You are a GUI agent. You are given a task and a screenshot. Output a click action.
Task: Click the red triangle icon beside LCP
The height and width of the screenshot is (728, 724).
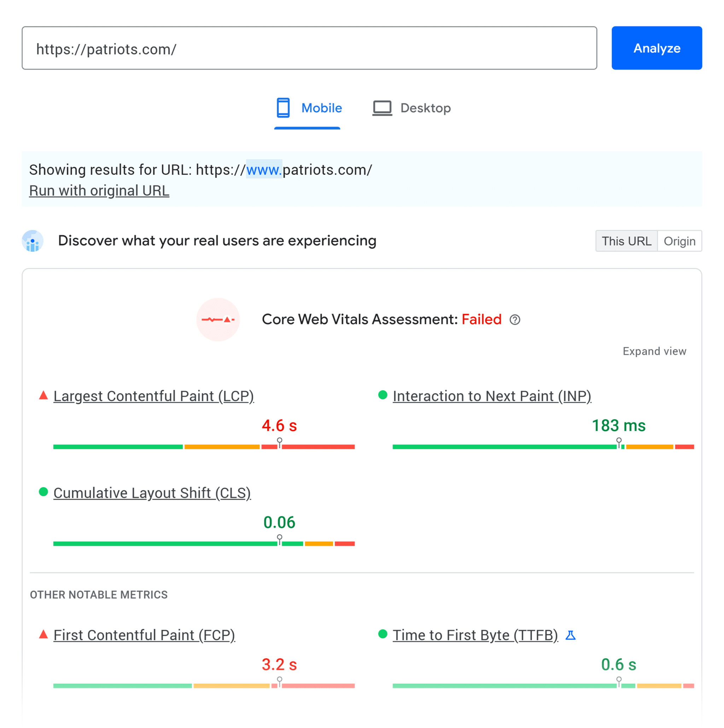(x=43, y=395)
